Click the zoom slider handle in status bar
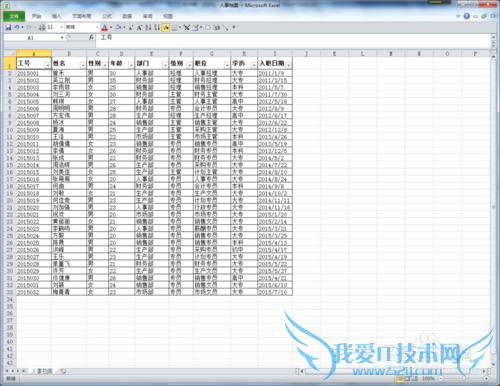This screenshot has width=500, height=386. 464,378
